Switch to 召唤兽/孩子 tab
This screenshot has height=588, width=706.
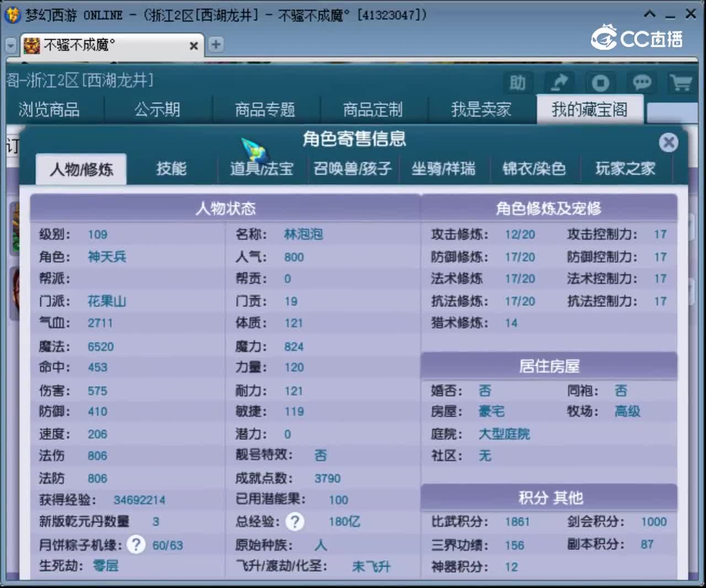pyautogui.click(x=352, y=168)
